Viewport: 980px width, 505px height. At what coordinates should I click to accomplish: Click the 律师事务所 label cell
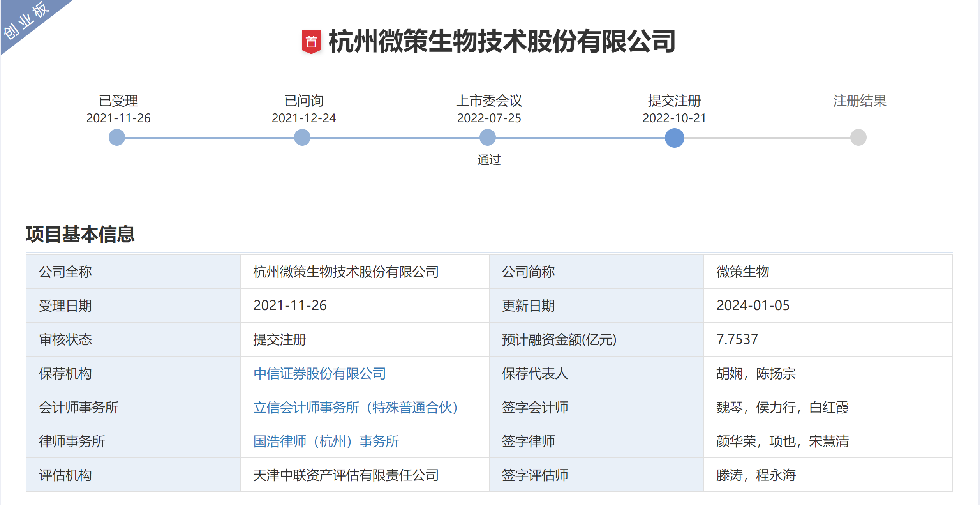coord(133,441)
